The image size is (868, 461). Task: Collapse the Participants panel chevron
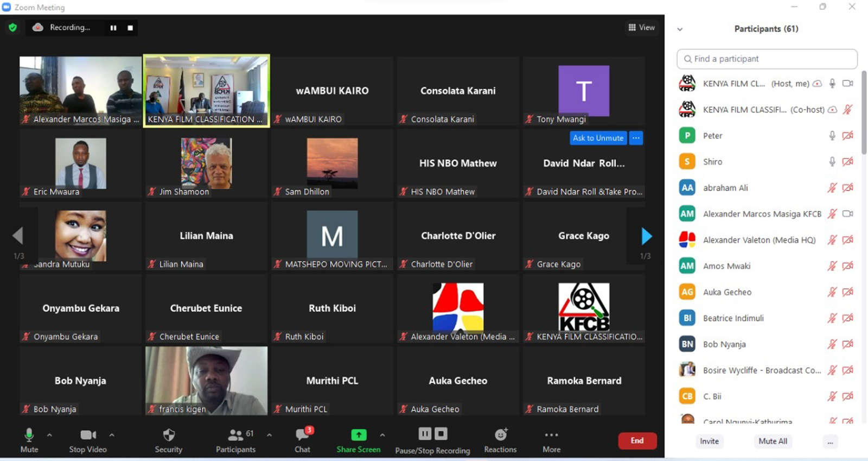680,29
